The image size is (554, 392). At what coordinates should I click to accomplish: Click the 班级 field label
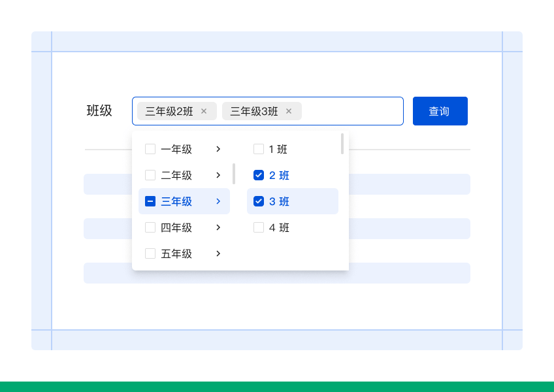99,110
